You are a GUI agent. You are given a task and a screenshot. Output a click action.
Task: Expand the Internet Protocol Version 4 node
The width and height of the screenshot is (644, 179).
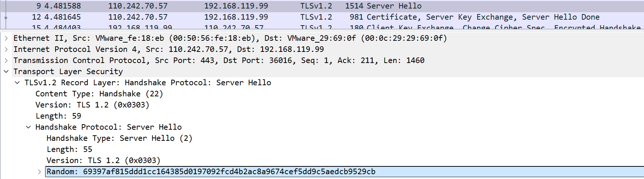click(x=6, y=49)
